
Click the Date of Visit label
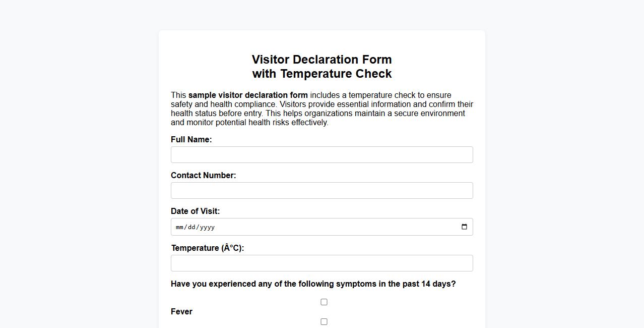pyautogui.click(x=195, y=211)
